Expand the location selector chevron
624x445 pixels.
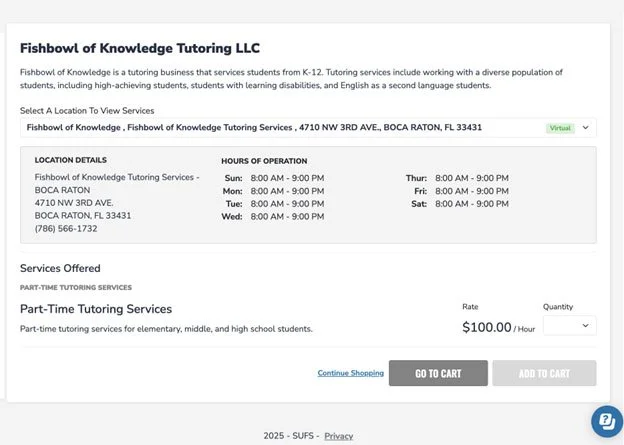coord(585,128)
